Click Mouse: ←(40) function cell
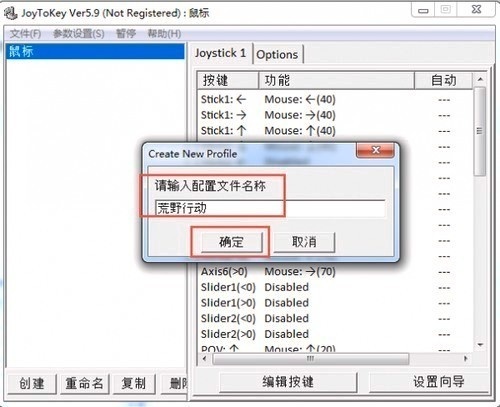Screen dimensions: 500x407 click(300, 99)
